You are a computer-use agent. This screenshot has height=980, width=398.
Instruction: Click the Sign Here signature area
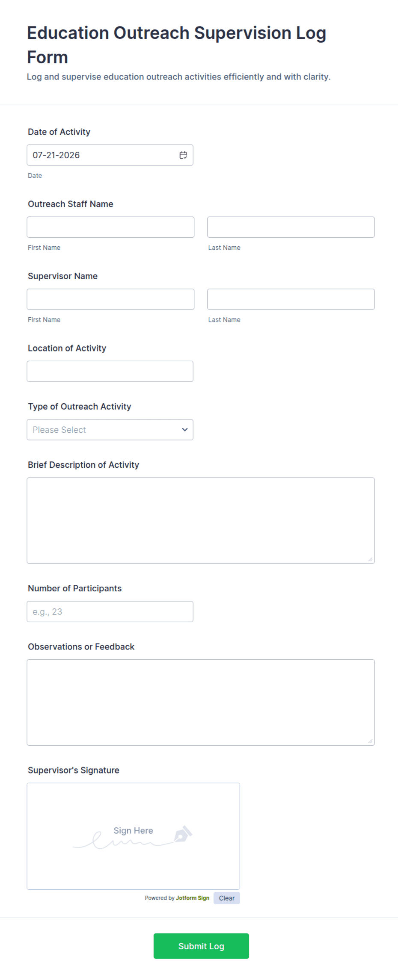pyautogui.click(x=133, y=836)
